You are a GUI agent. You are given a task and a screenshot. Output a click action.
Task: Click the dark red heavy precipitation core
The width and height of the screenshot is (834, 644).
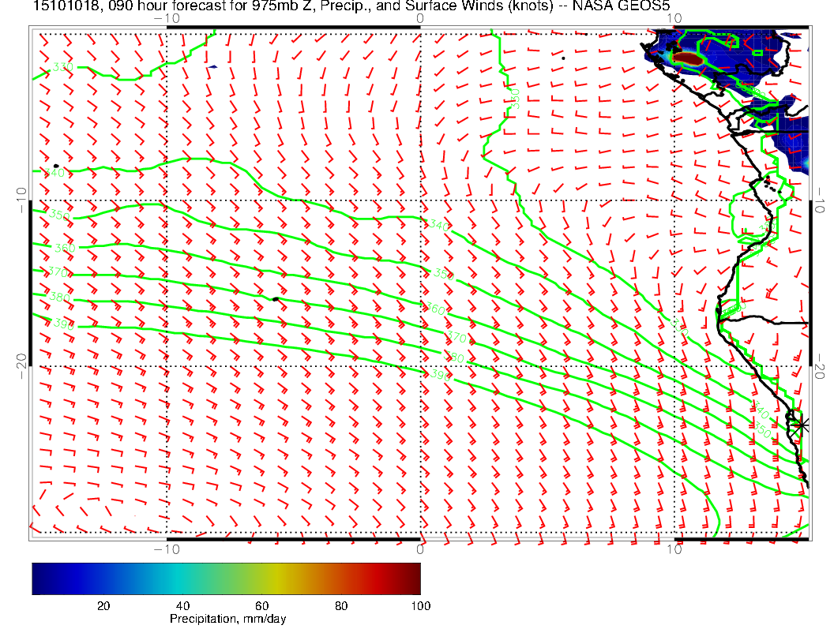pos(689,59)
